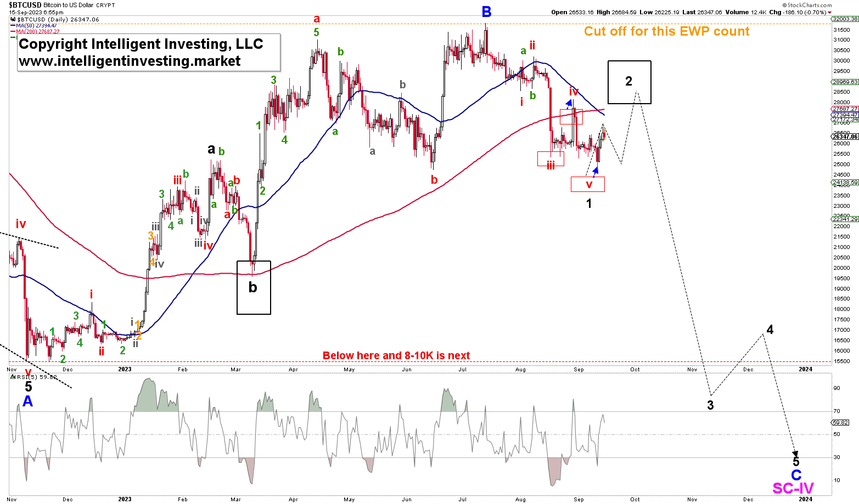Click the 90 level on the RSI axis
The width and height of the screenshot is (859, 504).
837,388
